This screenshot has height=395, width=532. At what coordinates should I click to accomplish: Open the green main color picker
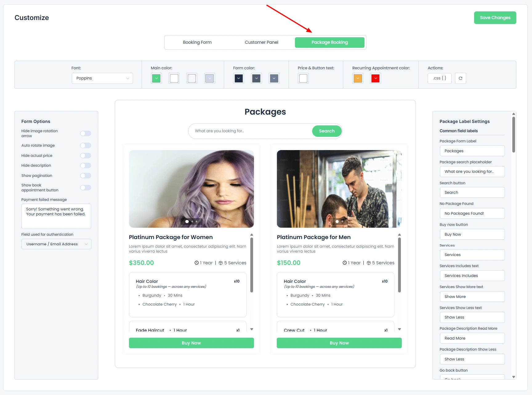(x=156, y=78)
